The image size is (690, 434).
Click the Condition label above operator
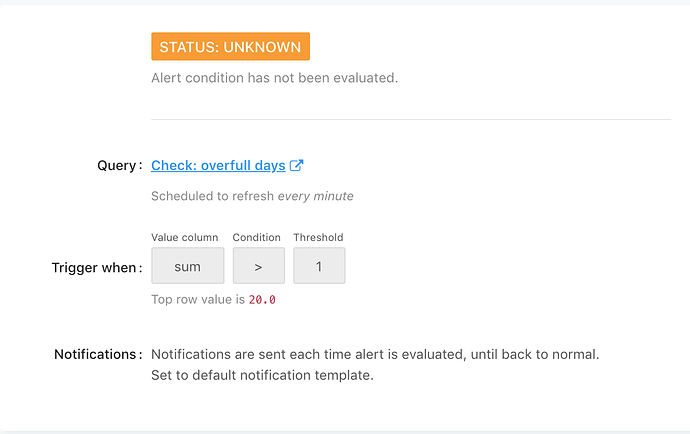[257, 237]
